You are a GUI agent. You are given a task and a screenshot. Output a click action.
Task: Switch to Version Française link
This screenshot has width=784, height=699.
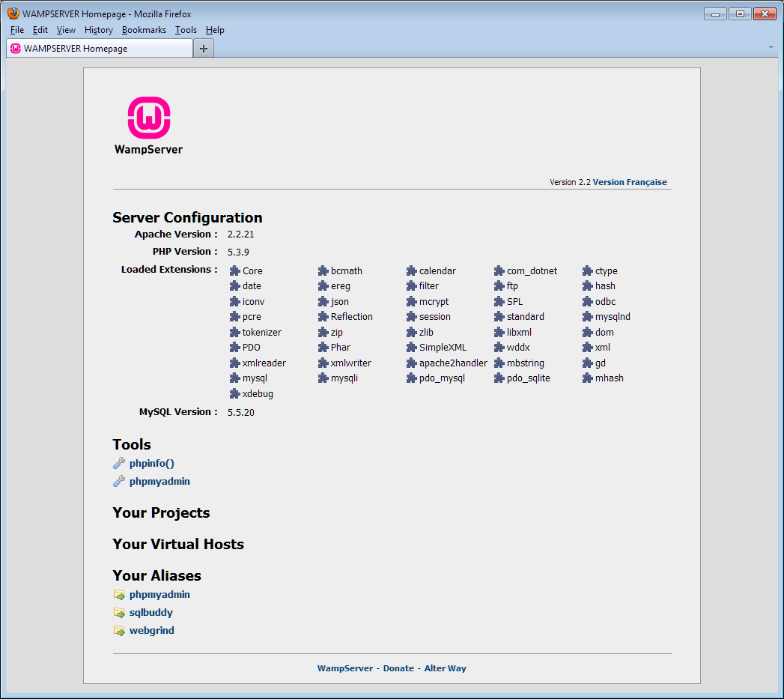coord(630,182)
